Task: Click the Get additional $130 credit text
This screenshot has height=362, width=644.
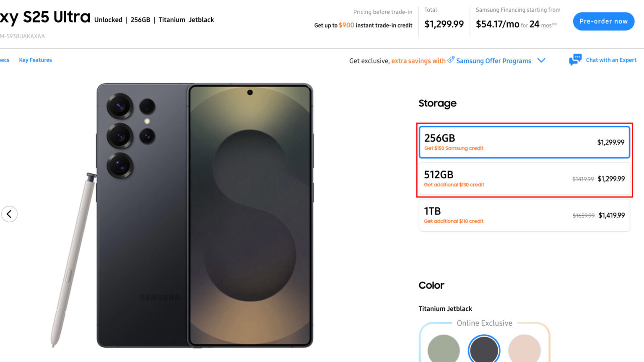Action: tap(454, 185)
